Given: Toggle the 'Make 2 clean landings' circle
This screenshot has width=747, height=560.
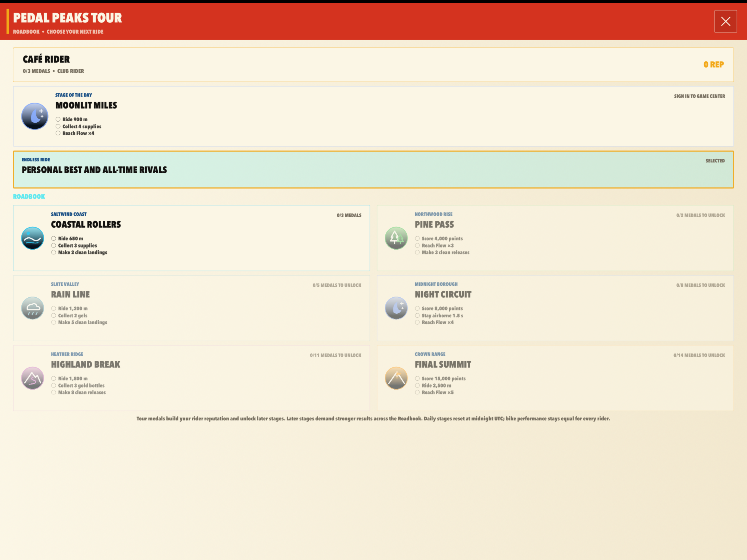Looking at the screenshot, I should [x=54, y=252].
